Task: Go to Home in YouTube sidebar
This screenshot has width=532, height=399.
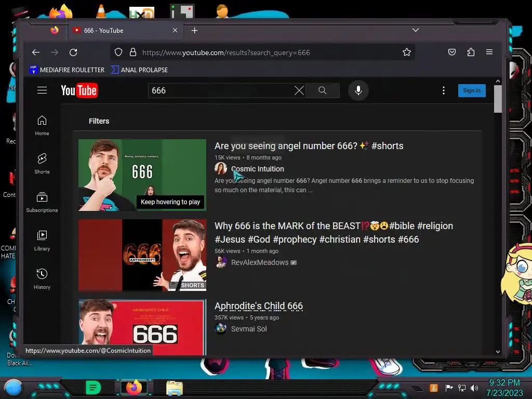Action: coord(42,126)
